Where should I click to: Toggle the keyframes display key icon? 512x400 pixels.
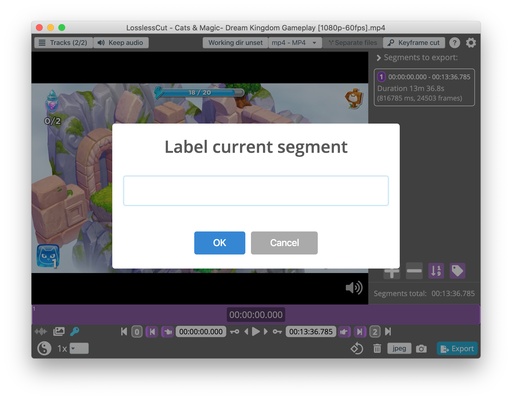coord(75,331)
